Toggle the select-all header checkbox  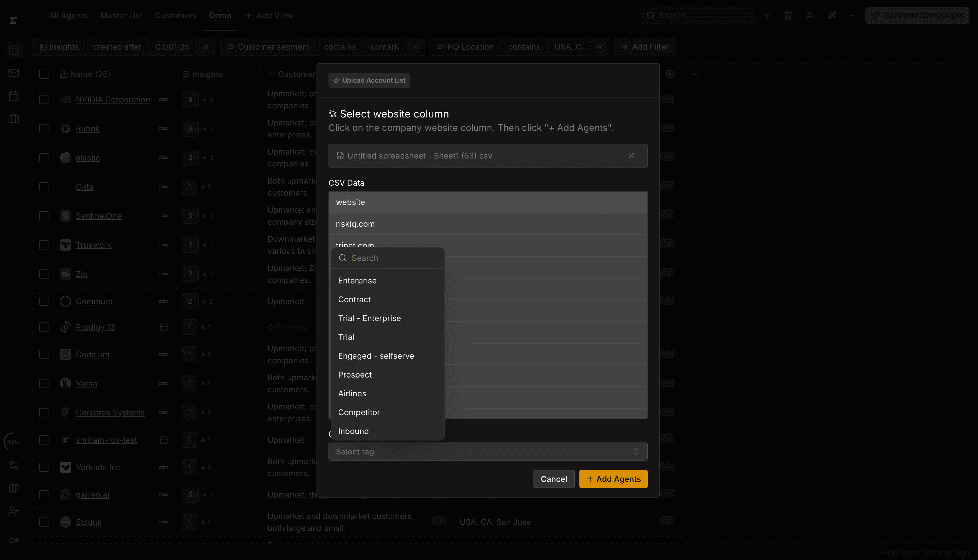coord(44,74)
